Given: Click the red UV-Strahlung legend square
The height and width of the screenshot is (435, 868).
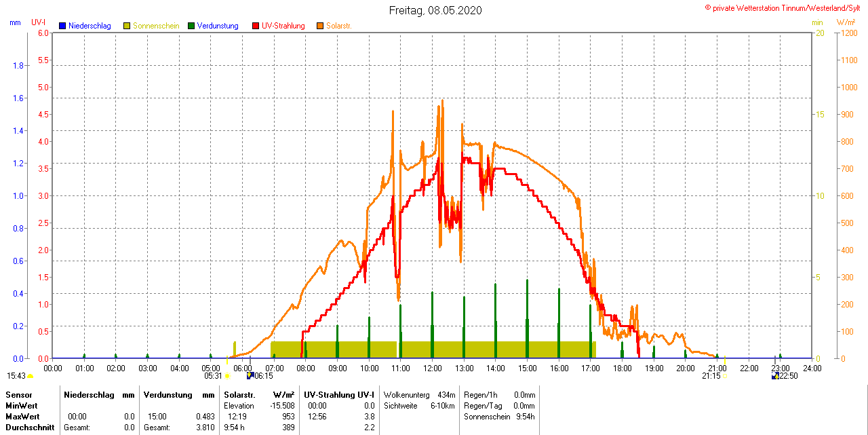Looking at the screenshot, I should 256,26.
